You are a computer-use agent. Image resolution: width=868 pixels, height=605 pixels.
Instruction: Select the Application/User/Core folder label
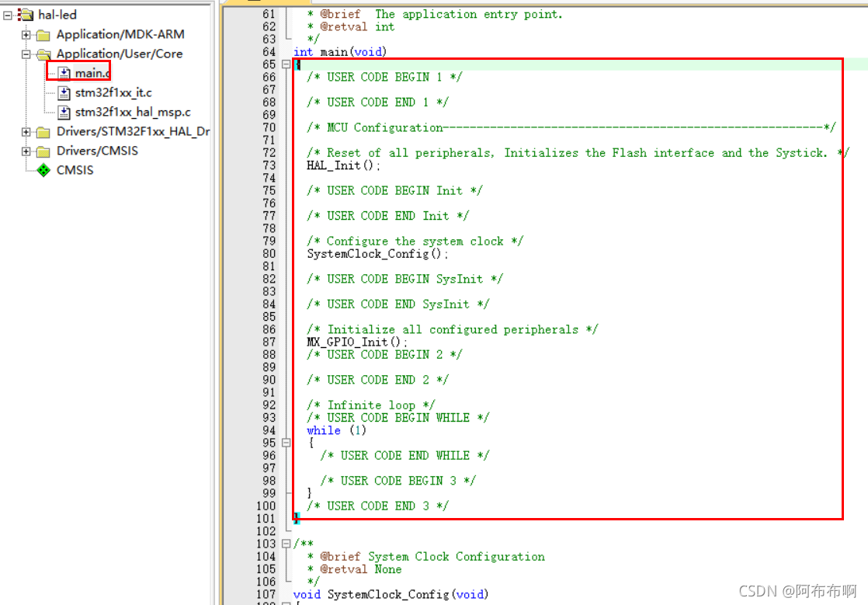coord(120,54)
